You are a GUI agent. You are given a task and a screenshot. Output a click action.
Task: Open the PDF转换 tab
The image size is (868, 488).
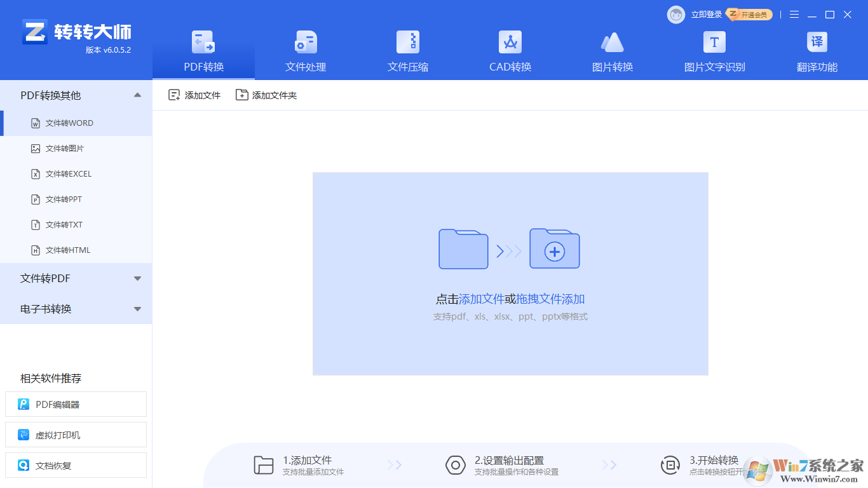click(203, 52)
